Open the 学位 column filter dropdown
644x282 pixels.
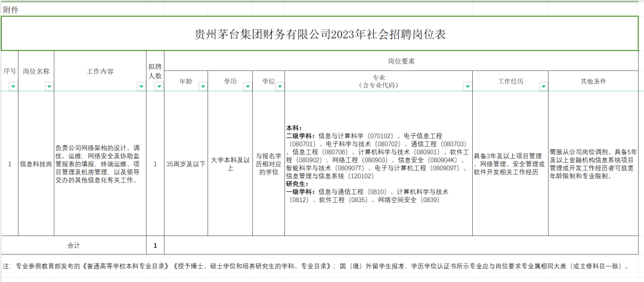coord(280,86)
